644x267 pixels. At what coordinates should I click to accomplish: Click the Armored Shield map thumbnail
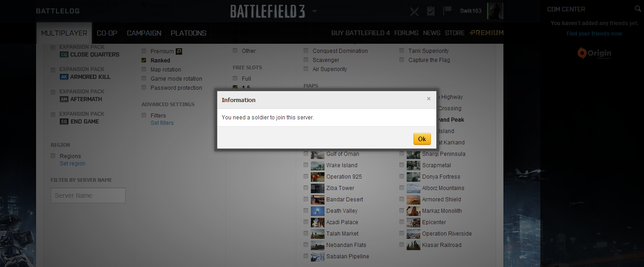point(414,200)
